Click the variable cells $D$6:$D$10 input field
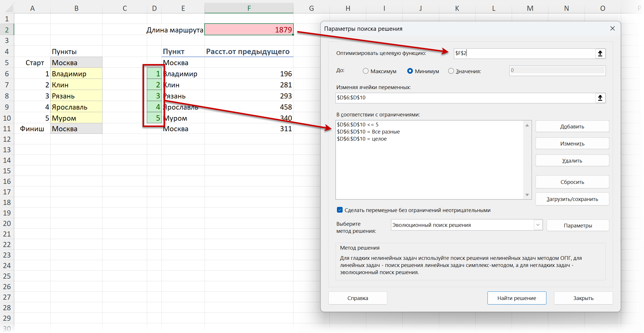This screenshot has height=333, width=644. (464, 98)
